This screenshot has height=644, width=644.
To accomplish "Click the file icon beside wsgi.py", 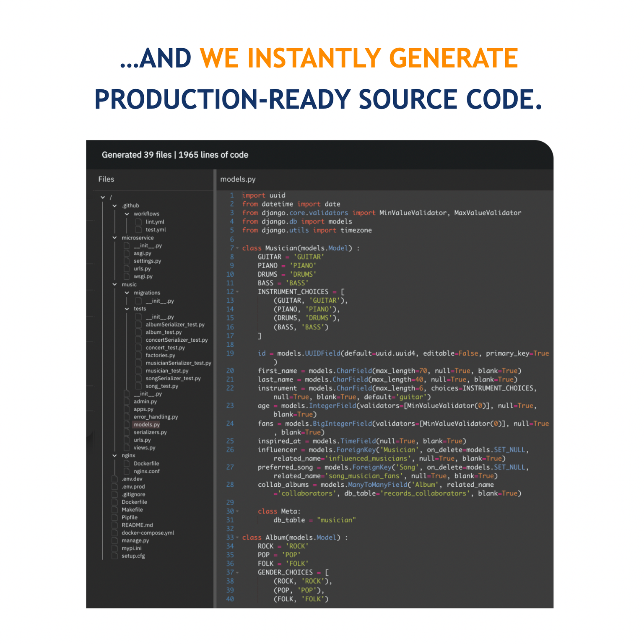I will click(126, 276).
